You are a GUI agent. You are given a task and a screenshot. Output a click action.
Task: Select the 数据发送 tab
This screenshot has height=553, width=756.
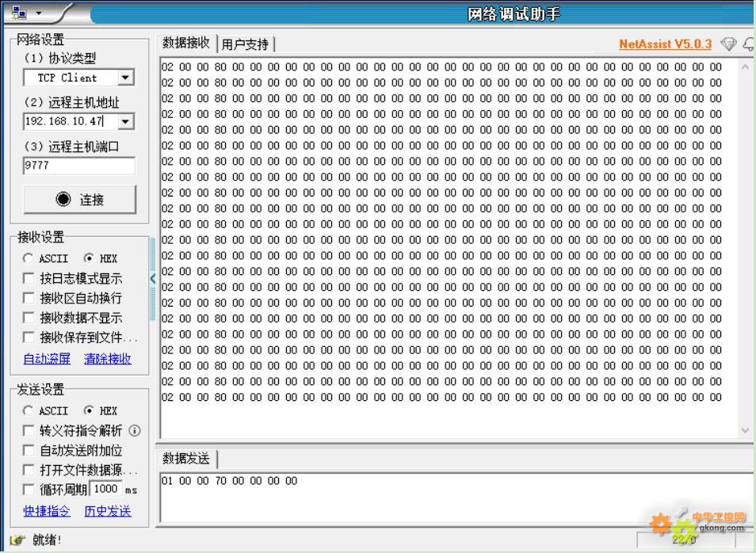tap(186, 459)
